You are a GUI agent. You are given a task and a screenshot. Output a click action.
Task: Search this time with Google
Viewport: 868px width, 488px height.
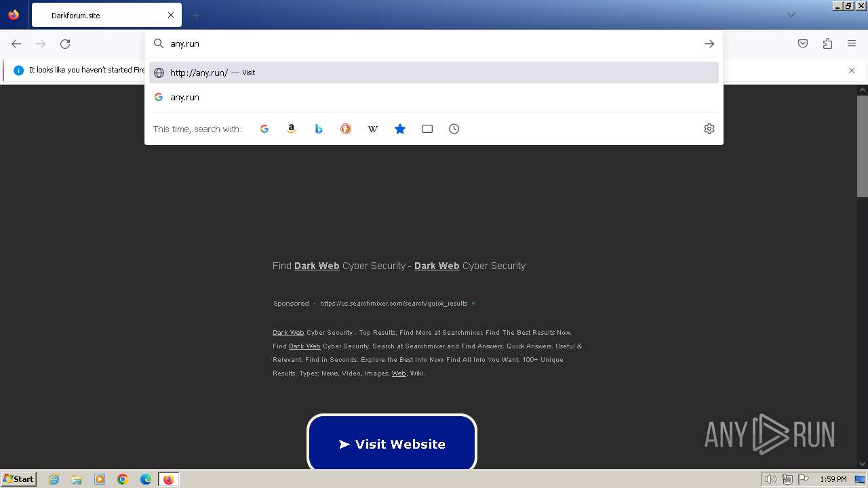[x=264, y=129]
